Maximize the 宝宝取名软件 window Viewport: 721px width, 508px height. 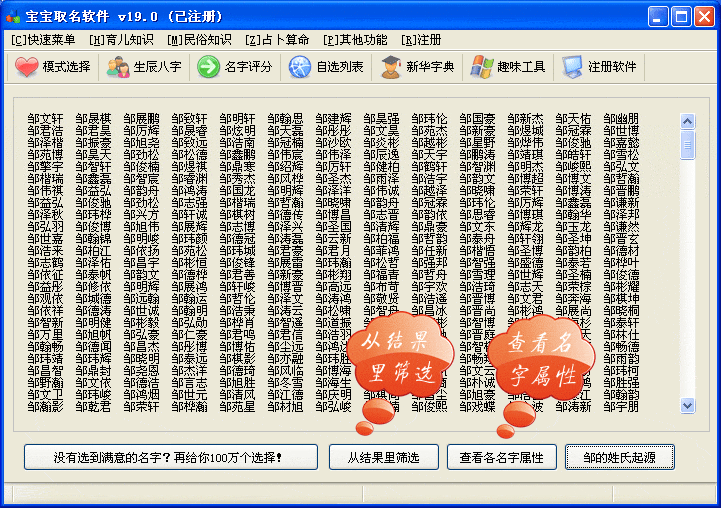(x=681, y=17)
